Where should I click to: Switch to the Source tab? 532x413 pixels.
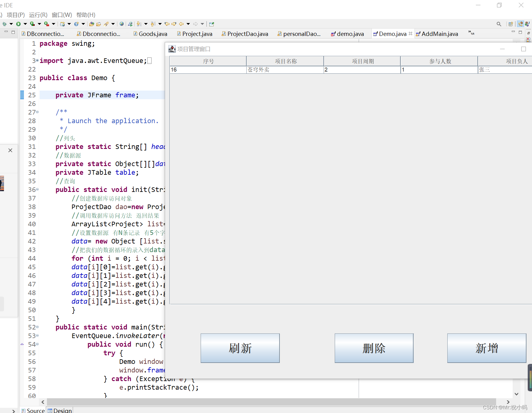tap(33, 411)
